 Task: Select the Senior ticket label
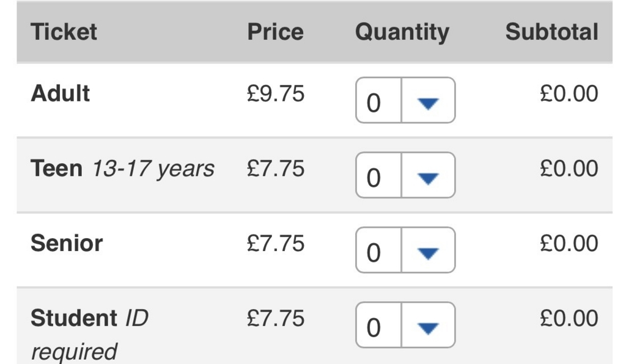(67, 243)
